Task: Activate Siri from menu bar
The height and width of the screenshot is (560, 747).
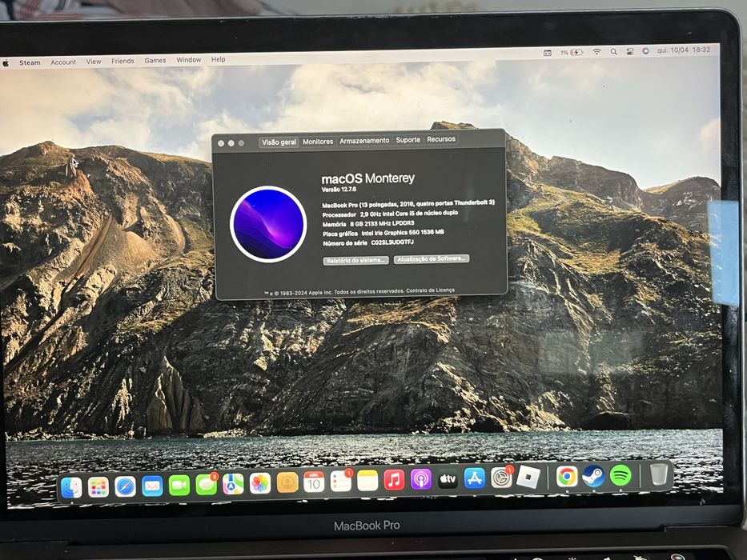Action: click(x=645, y=51)
